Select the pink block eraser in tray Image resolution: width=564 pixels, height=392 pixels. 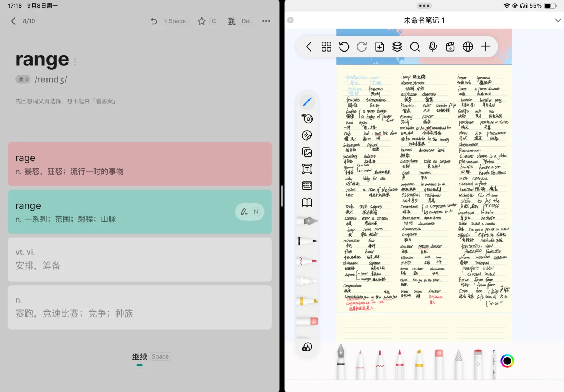439,364
